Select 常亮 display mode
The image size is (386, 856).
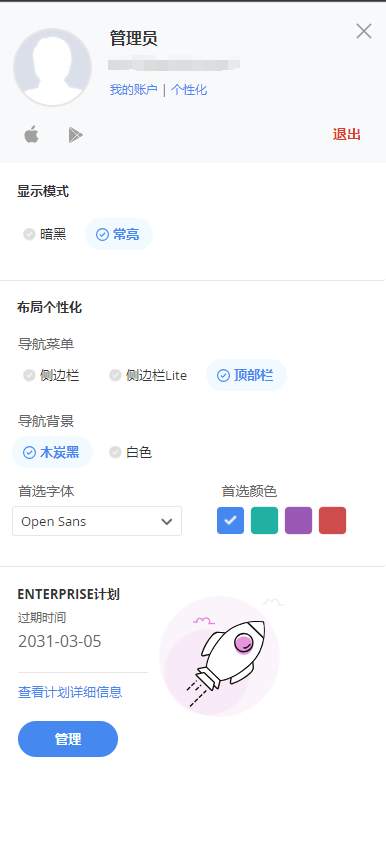tap(118, 234)
